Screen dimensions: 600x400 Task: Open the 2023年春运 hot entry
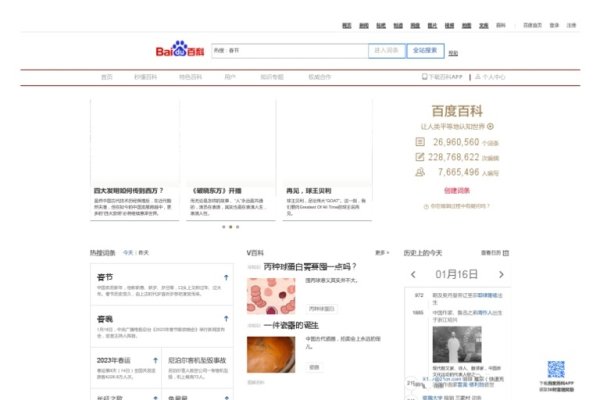pyautogui.click(x=114, y=360)
